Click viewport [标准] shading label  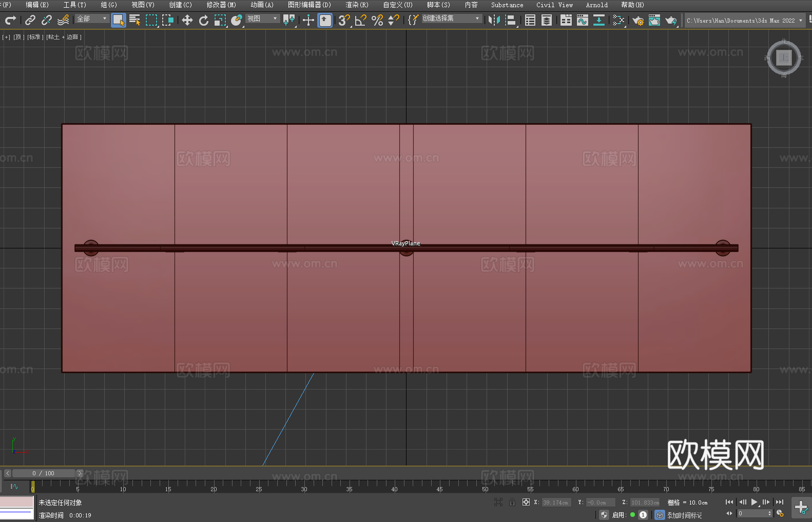35,37
